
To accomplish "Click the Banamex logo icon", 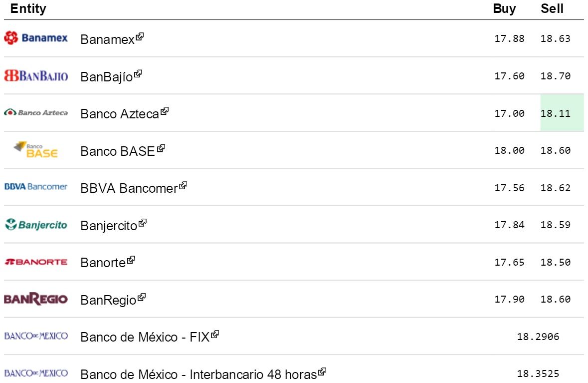I will tap(35, 38).
